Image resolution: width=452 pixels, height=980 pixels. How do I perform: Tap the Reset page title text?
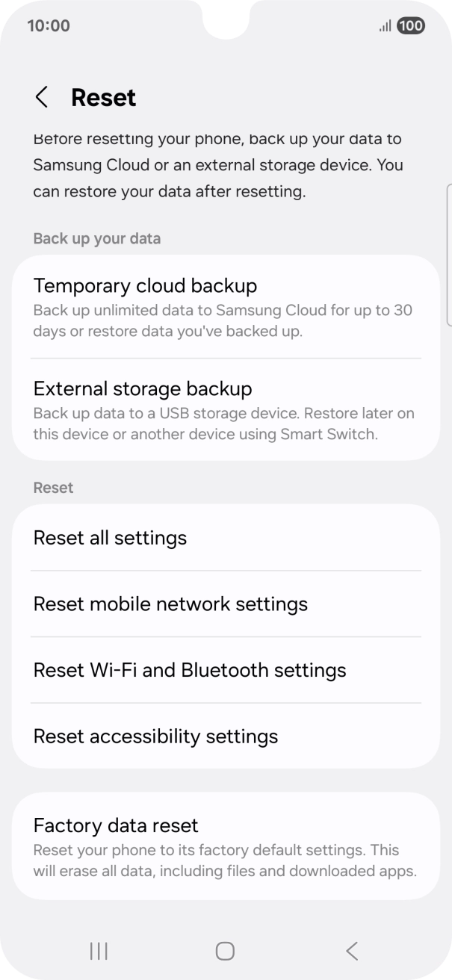tap(103, 97)
